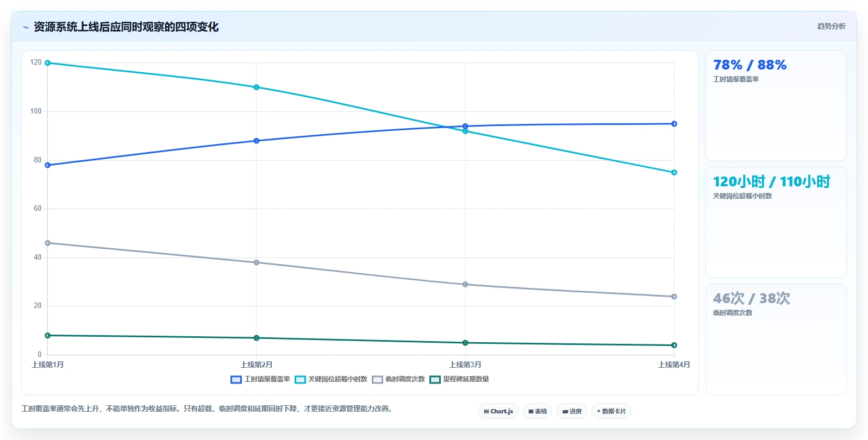
Task: Toggle 临时调度次数 legend swatch
Action: (377, 380)
